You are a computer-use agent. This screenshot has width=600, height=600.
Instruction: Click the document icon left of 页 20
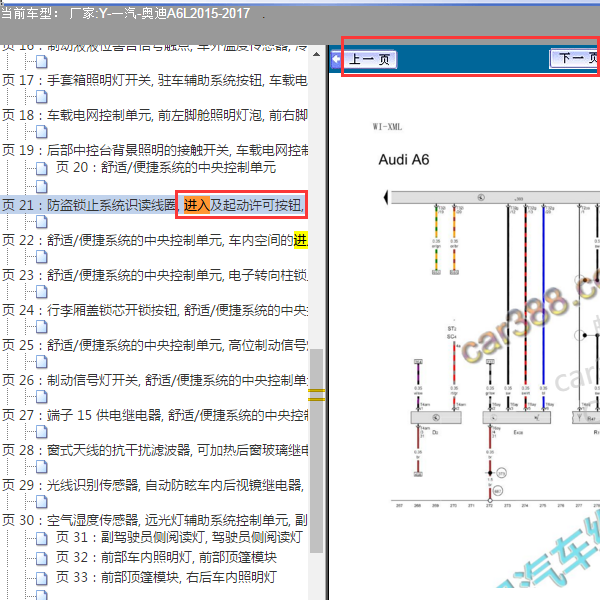(x=42, y=168)
